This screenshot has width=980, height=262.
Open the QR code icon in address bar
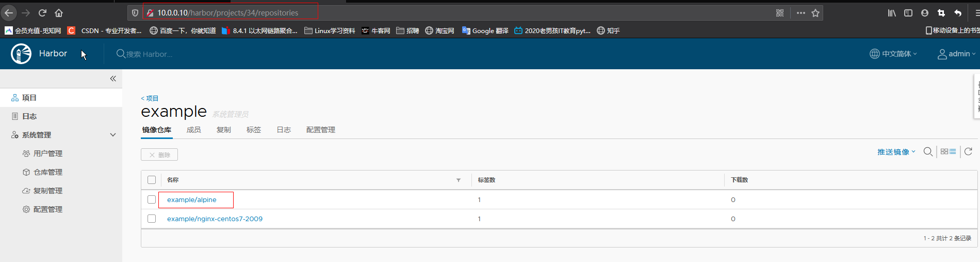[780, 13]
